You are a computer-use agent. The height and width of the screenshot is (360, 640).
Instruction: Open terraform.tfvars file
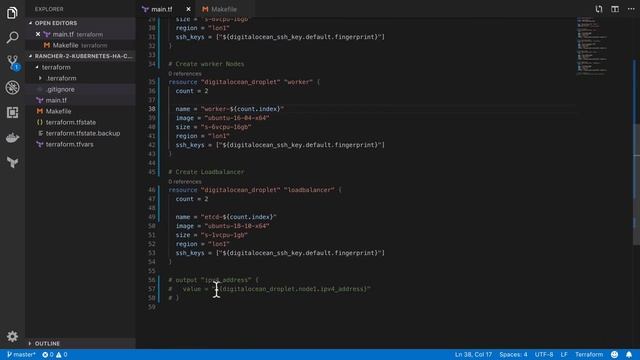point(69,144)
